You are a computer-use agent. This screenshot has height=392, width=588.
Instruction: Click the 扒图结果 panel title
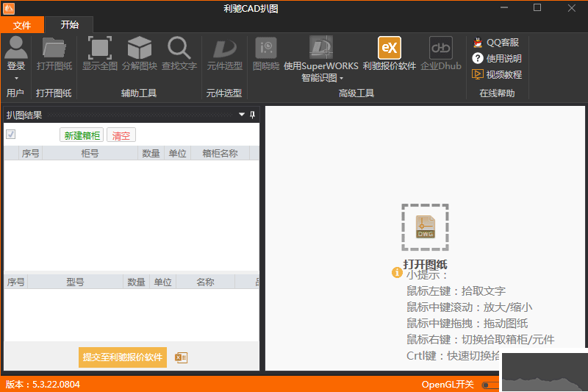[24, 115]
